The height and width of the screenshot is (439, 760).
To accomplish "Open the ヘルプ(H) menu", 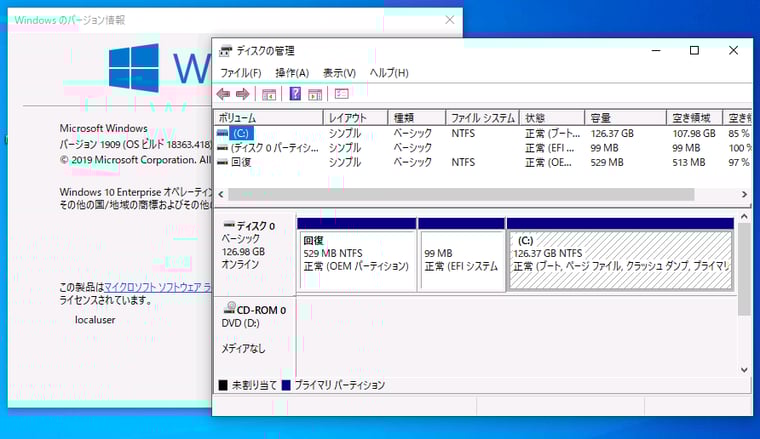I will click(x=389, y=73).
